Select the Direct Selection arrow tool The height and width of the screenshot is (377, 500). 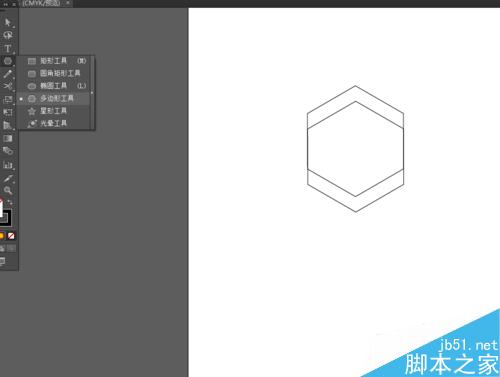(x=7, y=22)
